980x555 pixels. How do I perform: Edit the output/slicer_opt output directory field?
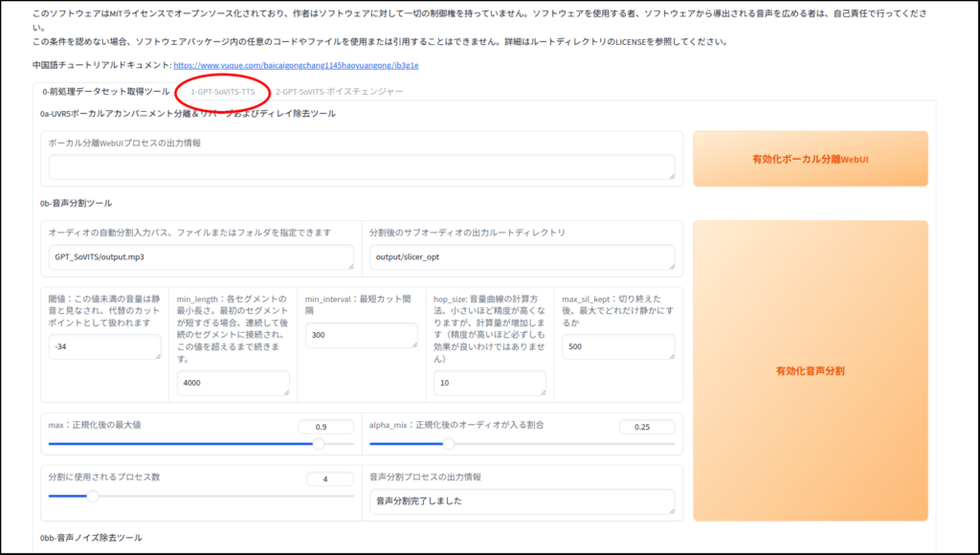522,257
